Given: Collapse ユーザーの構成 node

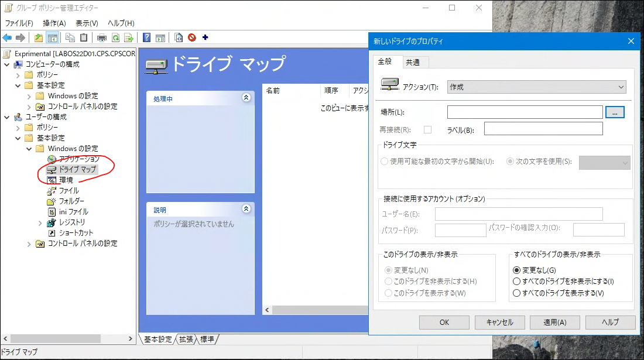Looking at the screenshot, I should (x=7, y=118).
